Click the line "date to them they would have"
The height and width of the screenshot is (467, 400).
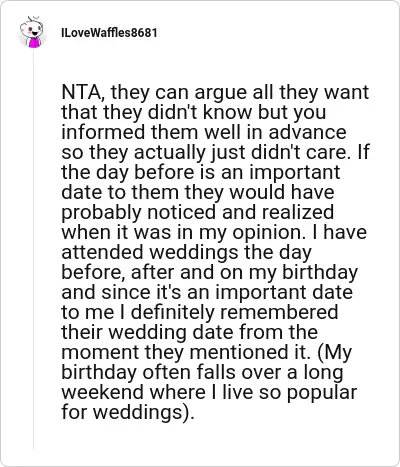coord(198,192)
